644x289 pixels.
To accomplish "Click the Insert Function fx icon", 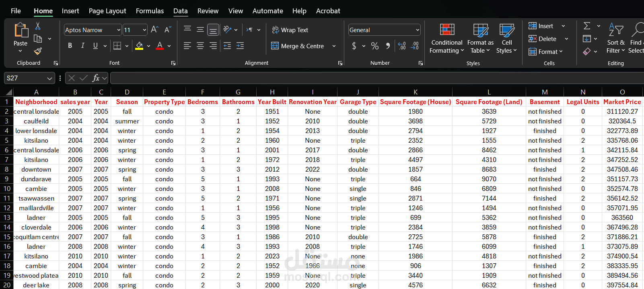I will tap(96, 78).
